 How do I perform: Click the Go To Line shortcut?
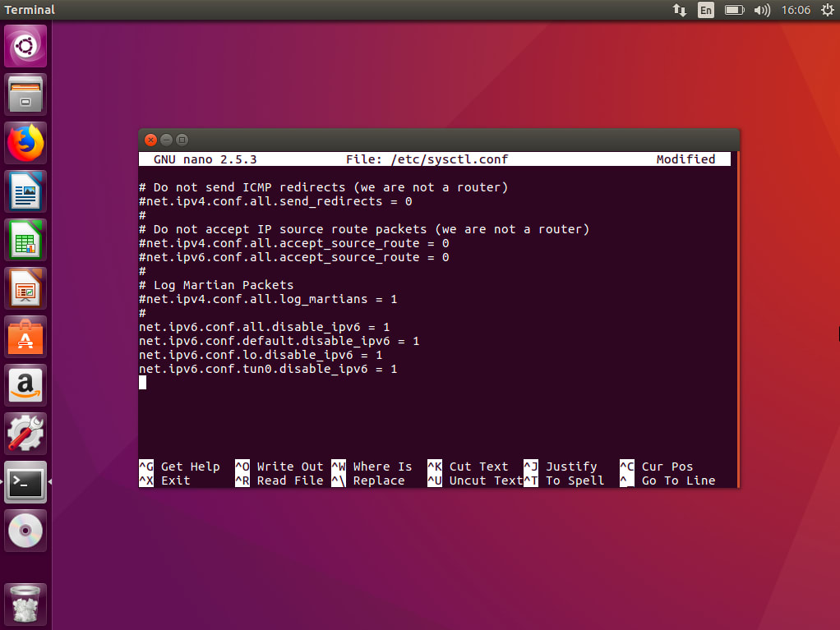click(x=667, y=481)
